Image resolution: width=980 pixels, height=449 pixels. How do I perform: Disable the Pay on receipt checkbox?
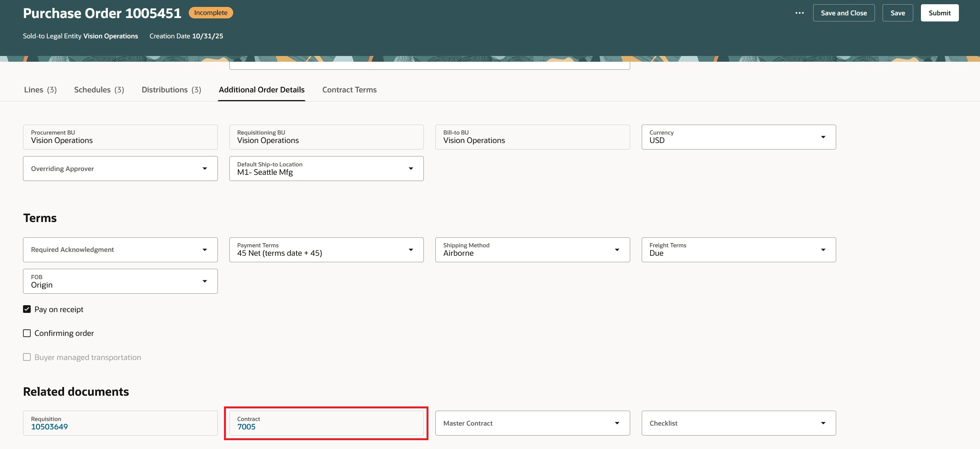click(26, 309)
